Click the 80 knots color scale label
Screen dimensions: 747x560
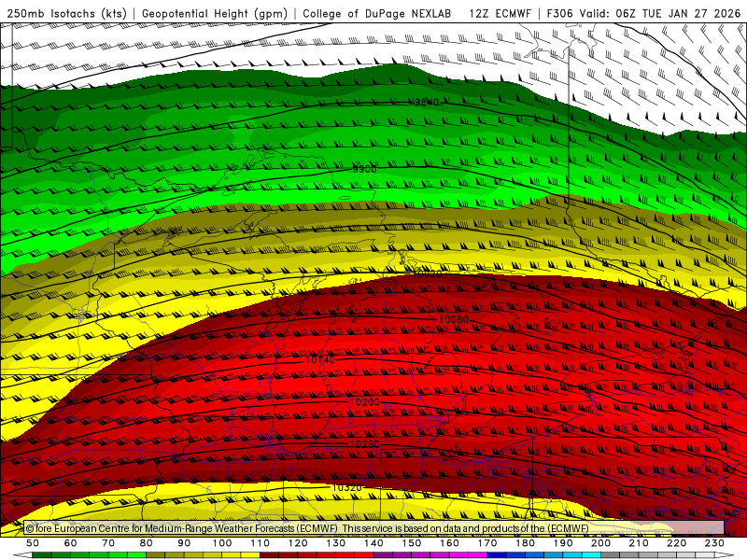(147, 543)
